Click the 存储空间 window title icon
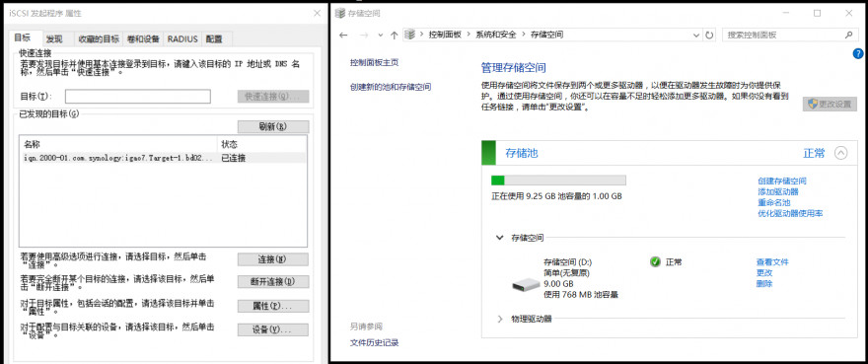Screen dimensions: 868x364 point(339,13)
